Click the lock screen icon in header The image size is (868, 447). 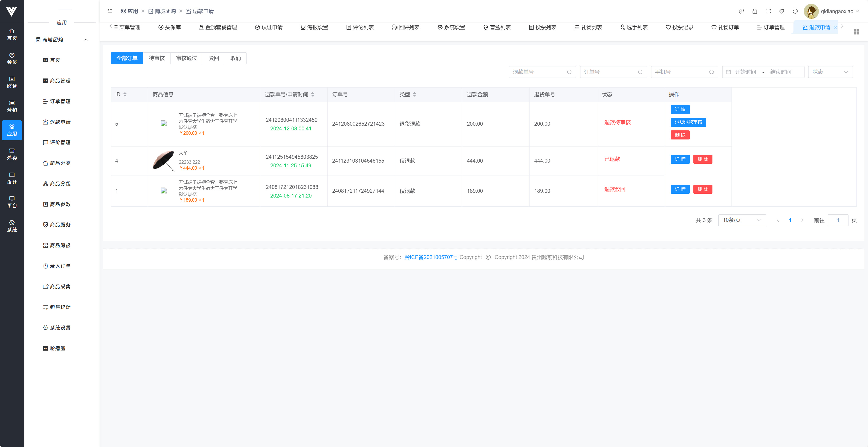(755, 11)
